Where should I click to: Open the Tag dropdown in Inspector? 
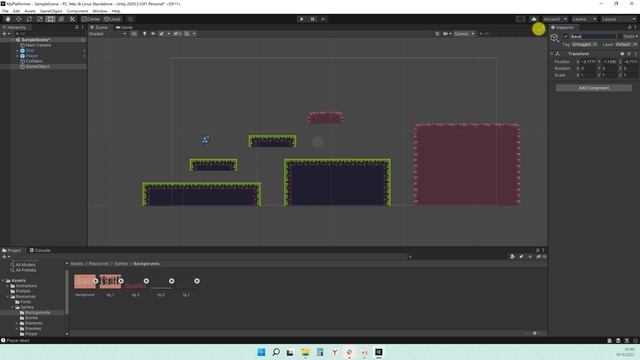point(584,44)
